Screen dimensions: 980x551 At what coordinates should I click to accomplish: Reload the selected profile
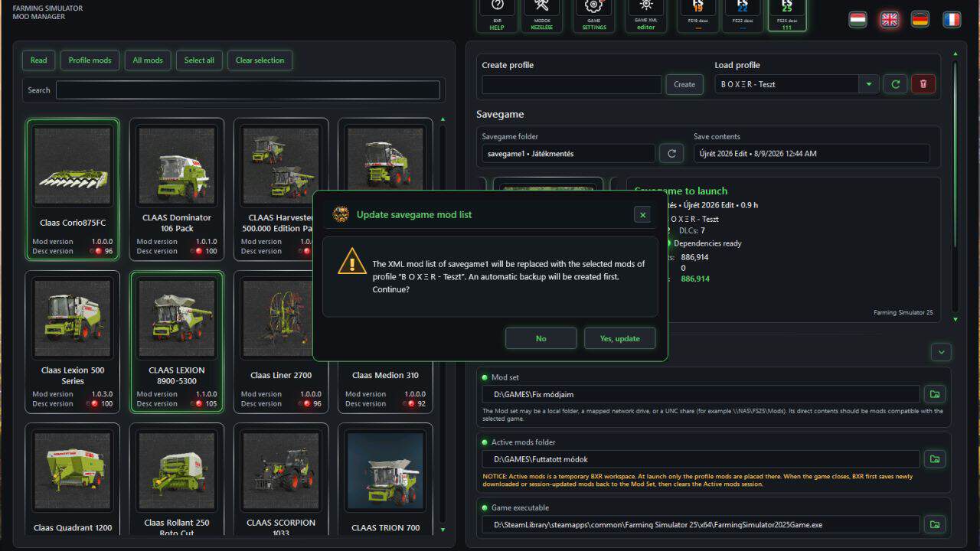896,84
